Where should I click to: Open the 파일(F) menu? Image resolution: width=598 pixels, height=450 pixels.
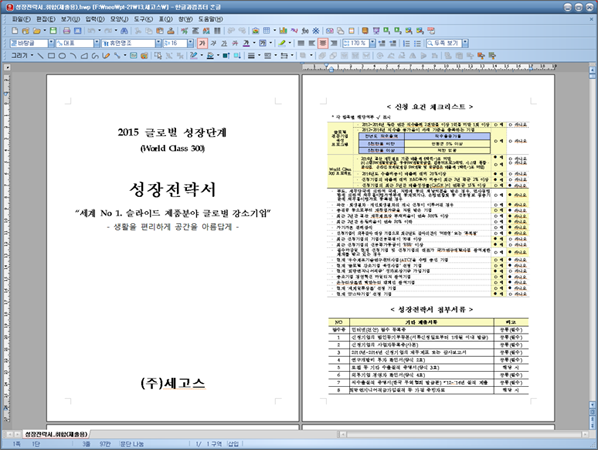[21, 19]
